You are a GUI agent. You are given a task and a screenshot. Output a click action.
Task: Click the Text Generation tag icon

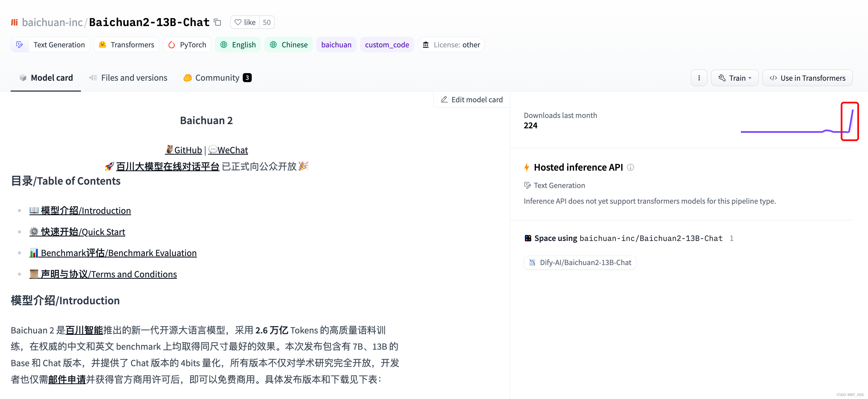(20, 45)
